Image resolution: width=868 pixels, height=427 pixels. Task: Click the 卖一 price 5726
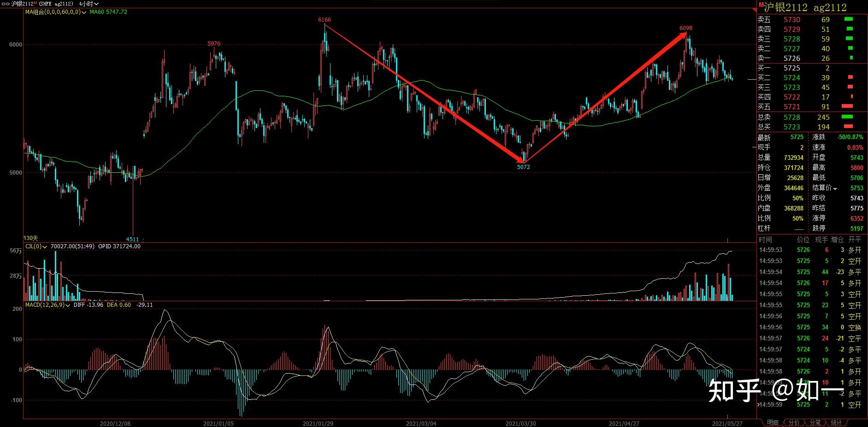tap(792, 58)
